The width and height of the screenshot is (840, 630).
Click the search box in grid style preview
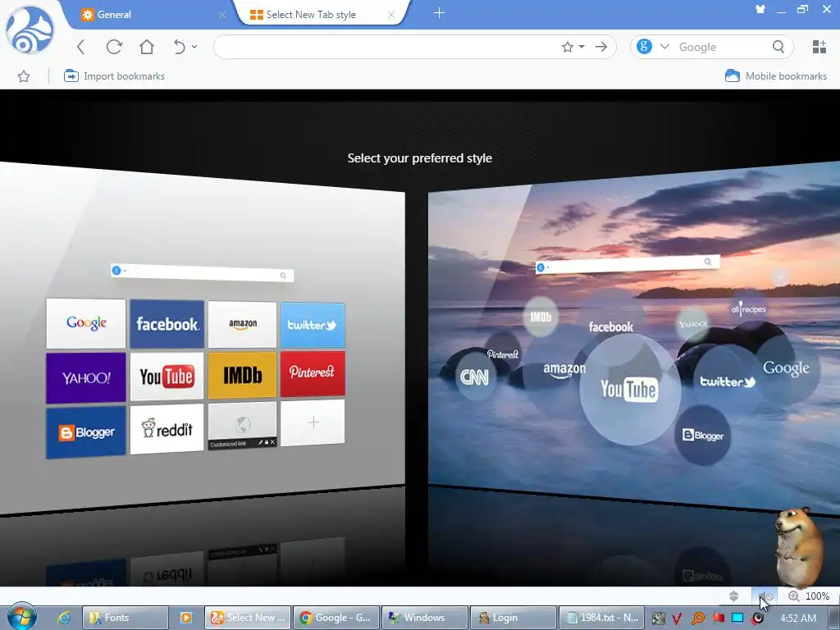point(202,272)
